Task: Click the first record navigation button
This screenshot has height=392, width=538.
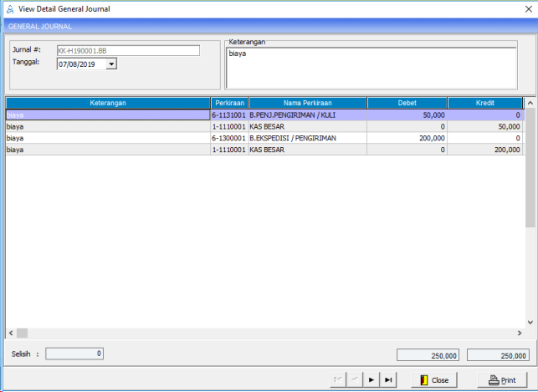Action: click(338, 379)
